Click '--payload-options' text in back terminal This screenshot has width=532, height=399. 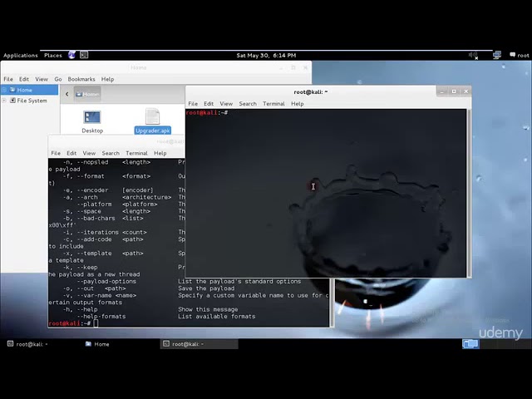pyautogui.click(x=106, y=281)
